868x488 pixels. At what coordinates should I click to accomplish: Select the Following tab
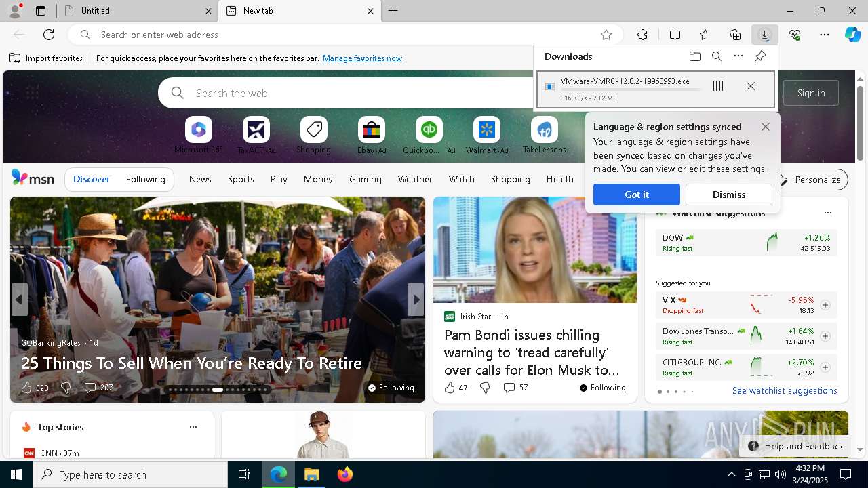coord(145,179)
